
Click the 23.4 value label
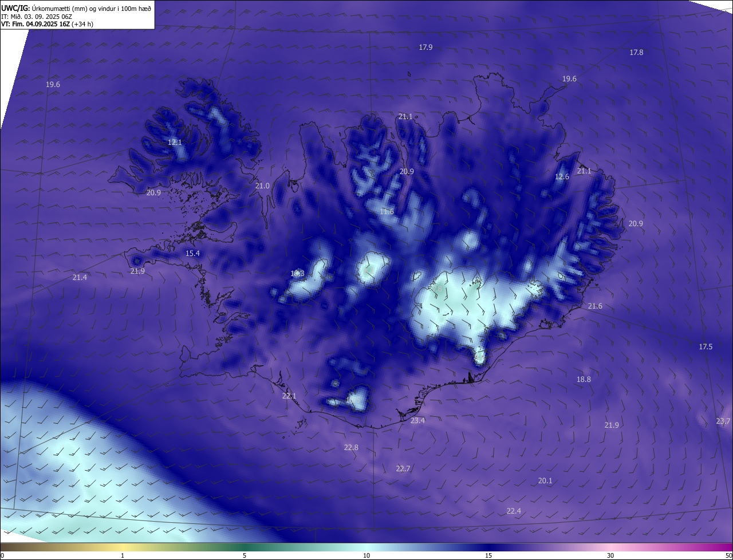point(417,420)
